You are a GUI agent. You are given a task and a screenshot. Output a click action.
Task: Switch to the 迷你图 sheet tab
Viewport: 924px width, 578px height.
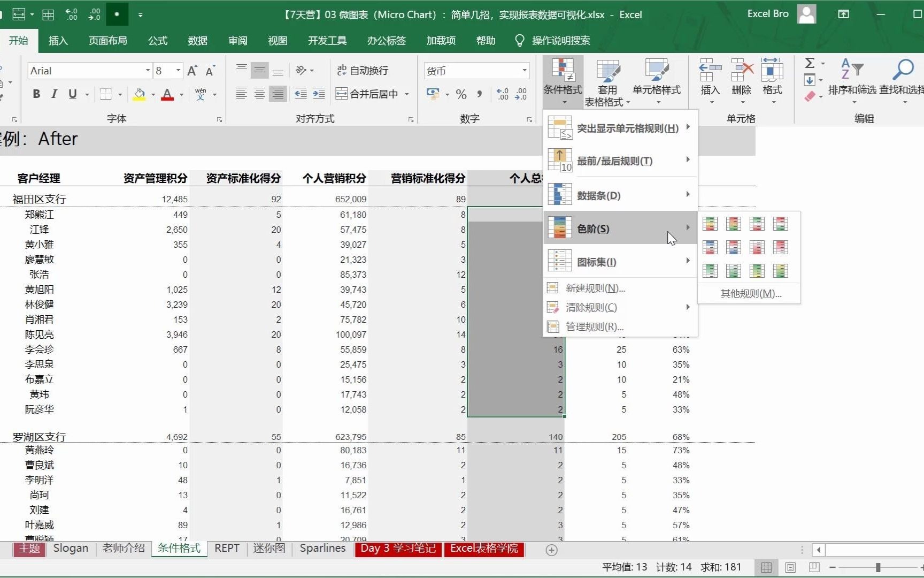[x=269, y=549]
